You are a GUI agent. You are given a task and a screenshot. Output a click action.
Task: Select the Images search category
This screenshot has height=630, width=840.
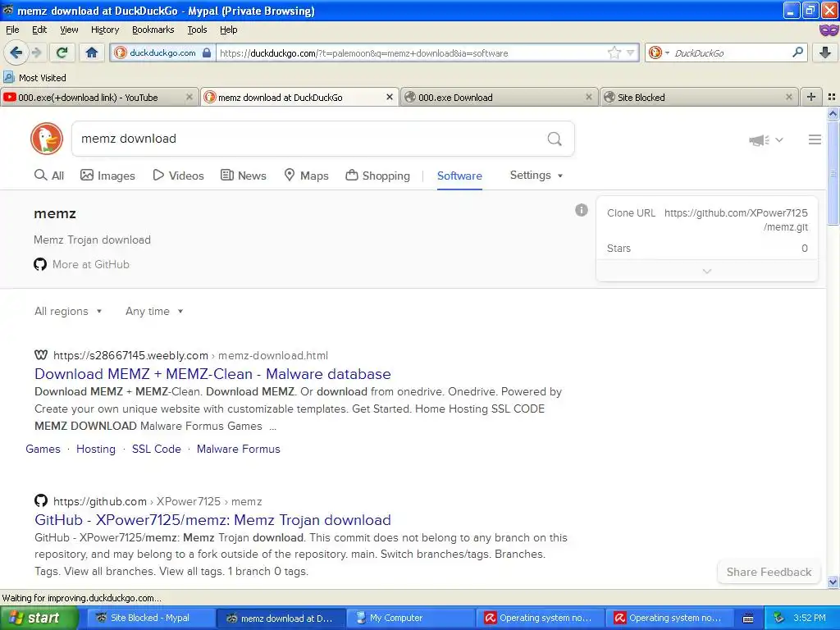coord(107,176)
